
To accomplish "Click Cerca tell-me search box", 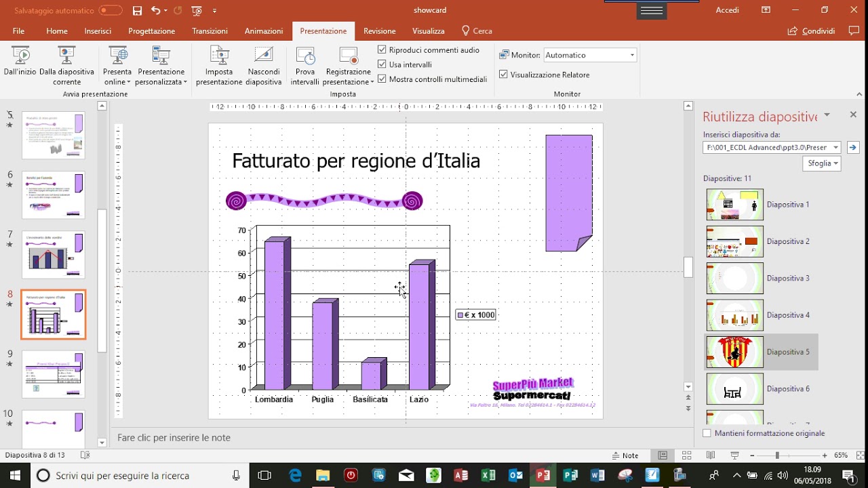I will click(x=477, y=31).
